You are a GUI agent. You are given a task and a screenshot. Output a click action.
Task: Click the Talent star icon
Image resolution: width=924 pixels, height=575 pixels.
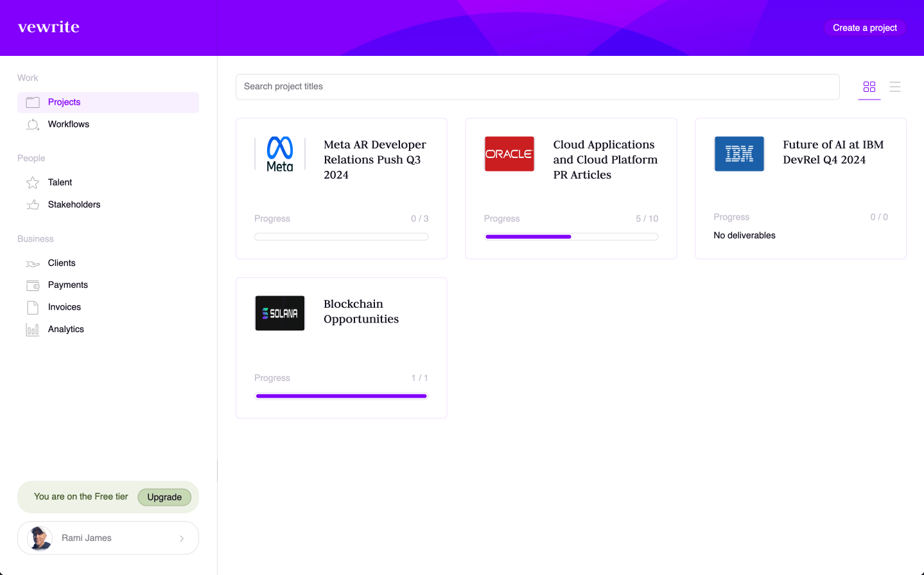(33, 182)
